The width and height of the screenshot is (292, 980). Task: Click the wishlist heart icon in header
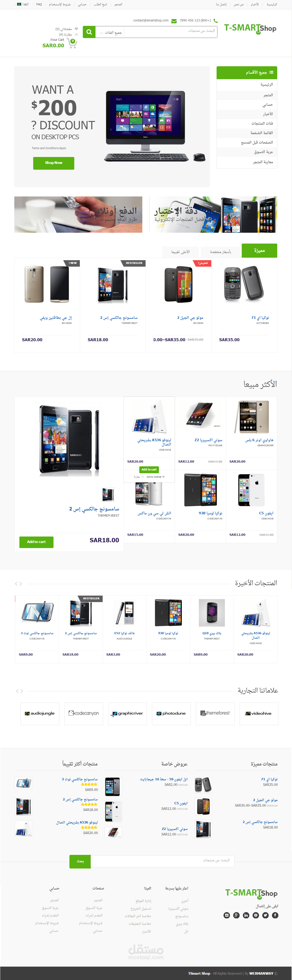pyautogui.click(x=76, y=29)
